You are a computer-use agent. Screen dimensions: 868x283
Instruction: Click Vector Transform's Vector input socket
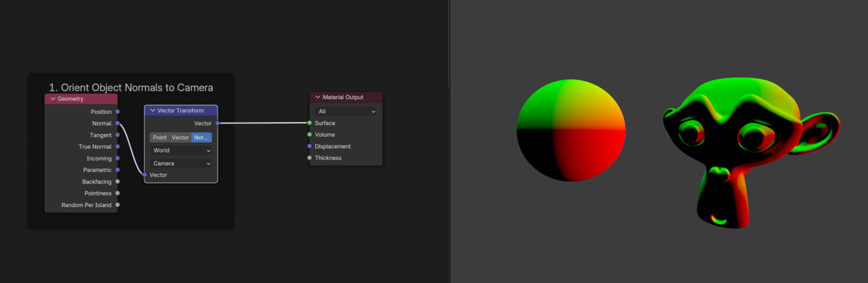(144, 175)
